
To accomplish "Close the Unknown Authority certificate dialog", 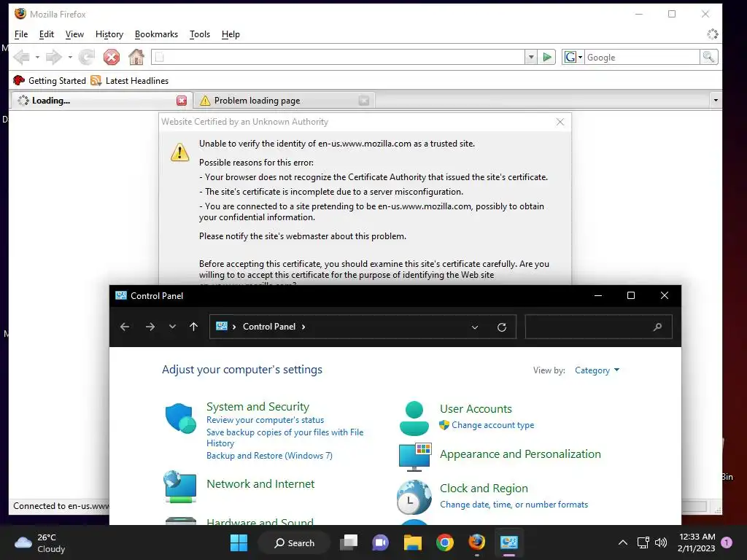I will click(x=560, y=122).
